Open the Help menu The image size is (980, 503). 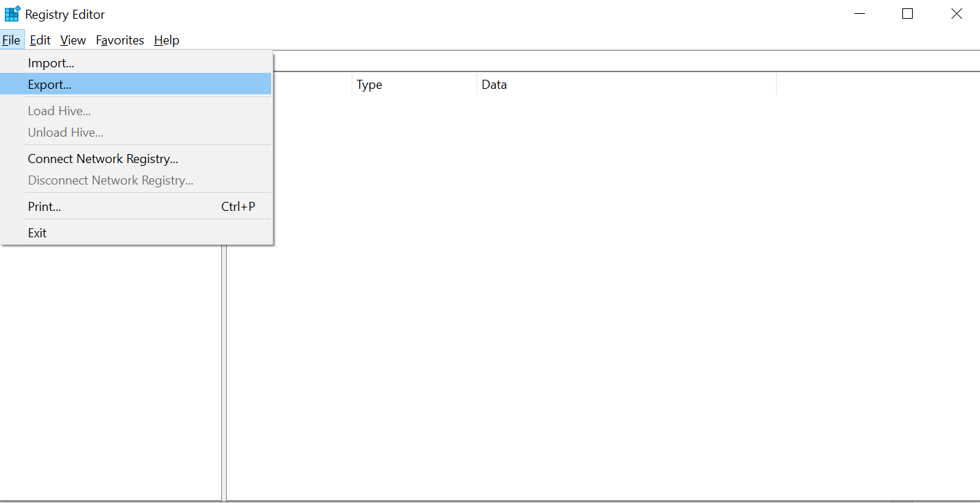click(166, 40)
